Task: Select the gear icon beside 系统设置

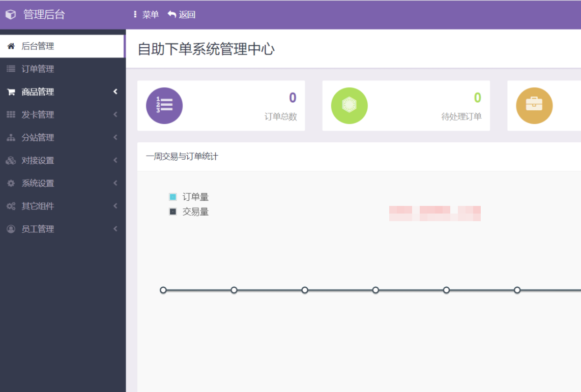Action: click(10, 183)
